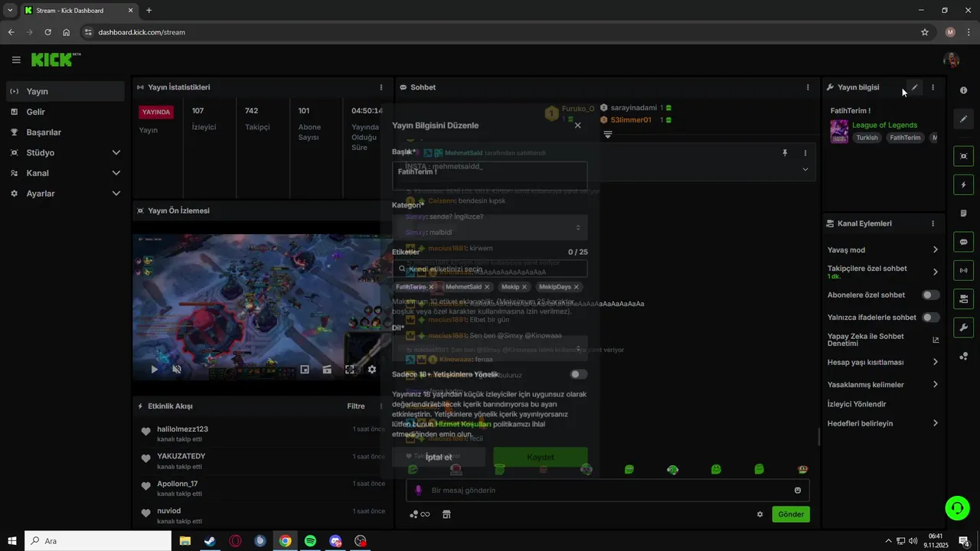Viewport: 980px width, 551px height.
Task: Open Takipçilere özel sohbet options
Action: [883, 272]
